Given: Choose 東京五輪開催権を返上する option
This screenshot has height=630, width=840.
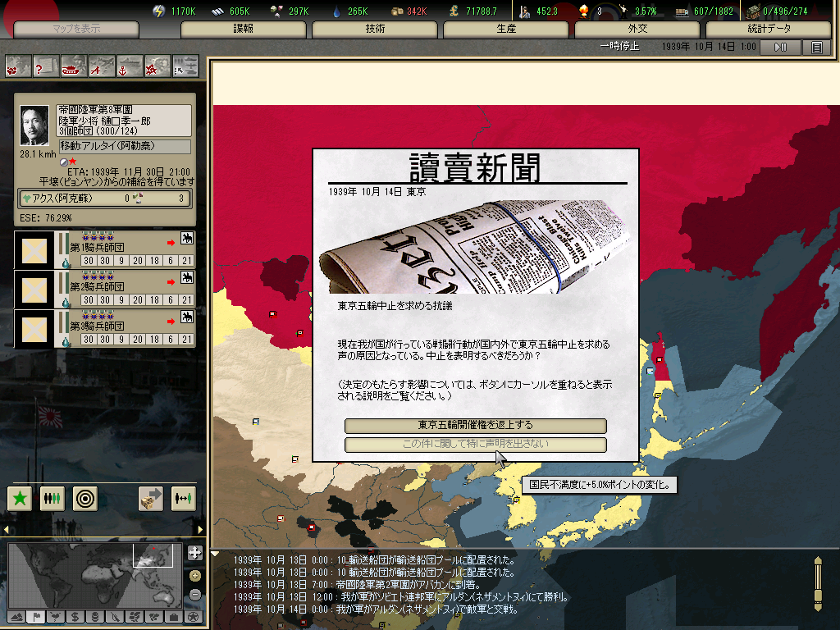Looking at the screenshot, I should click(476, 426).
